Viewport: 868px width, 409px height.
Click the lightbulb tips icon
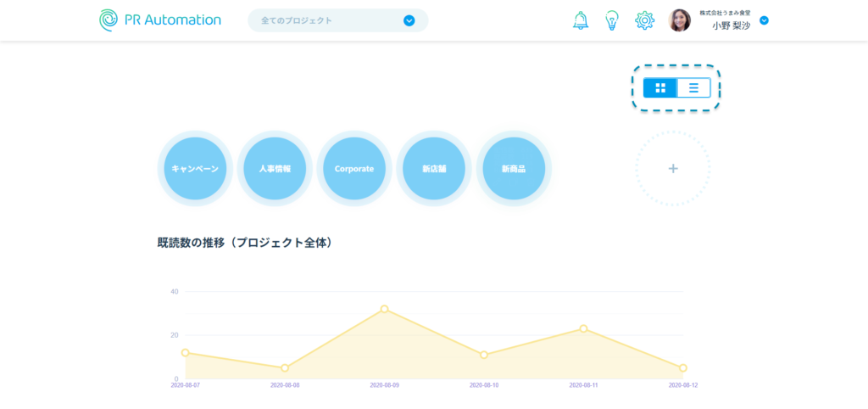(x=612, y=20)
